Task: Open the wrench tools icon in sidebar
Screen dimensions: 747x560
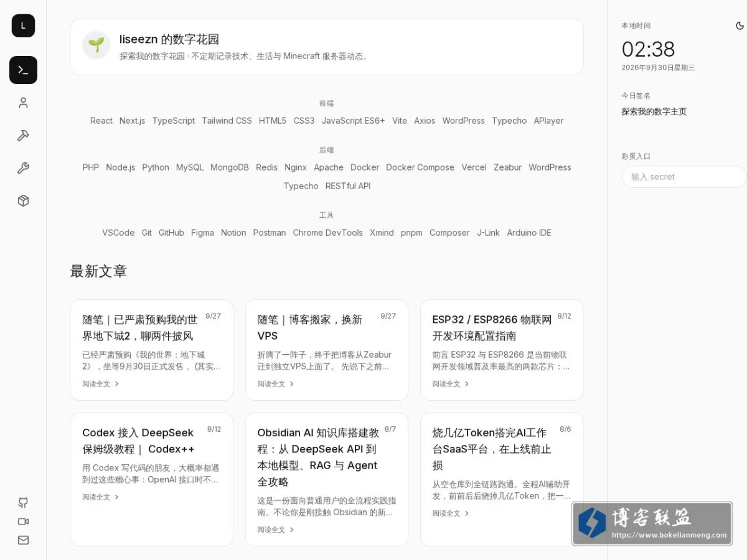Action: [x=23, y=168]
